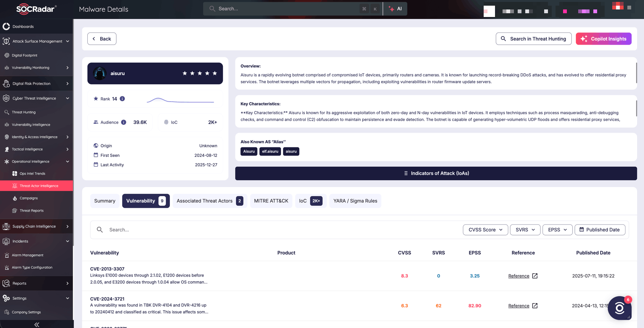The image size is (644, 328).
Task: Open the YARA / Sigma Rules tab
Action: [x=355, y=201]
